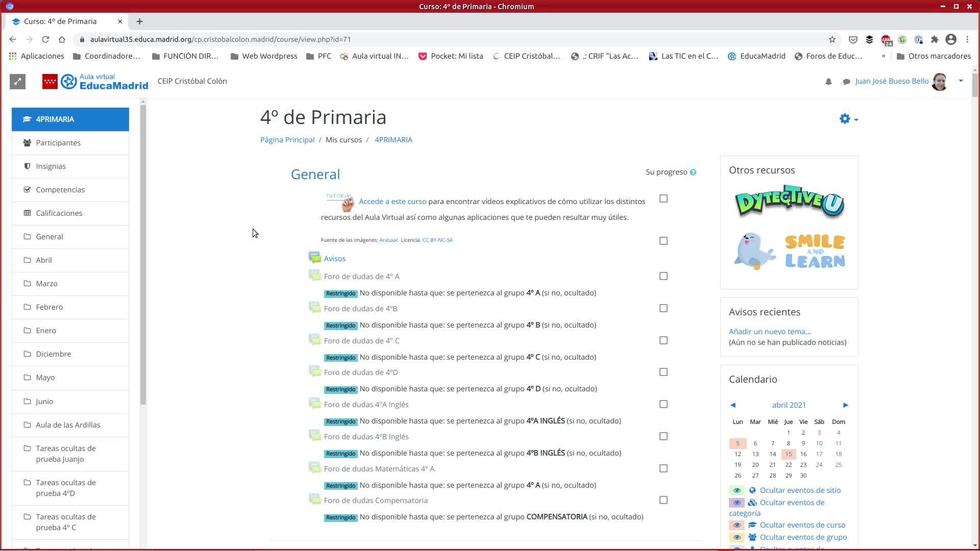Viewport: 980px width, 551px height.
Task: Click Añadir un nuevo tema link
Action: 769,332
